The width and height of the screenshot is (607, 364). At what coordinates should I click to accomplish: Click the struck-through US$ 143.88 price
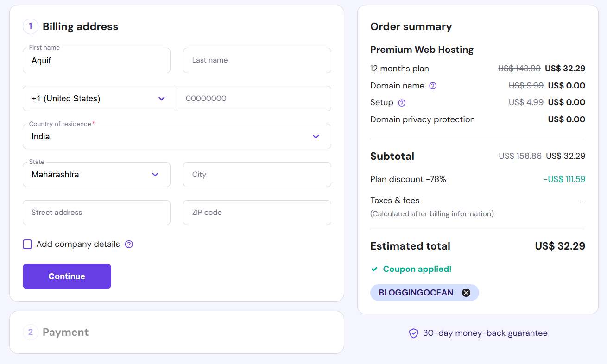click(519, 69)
